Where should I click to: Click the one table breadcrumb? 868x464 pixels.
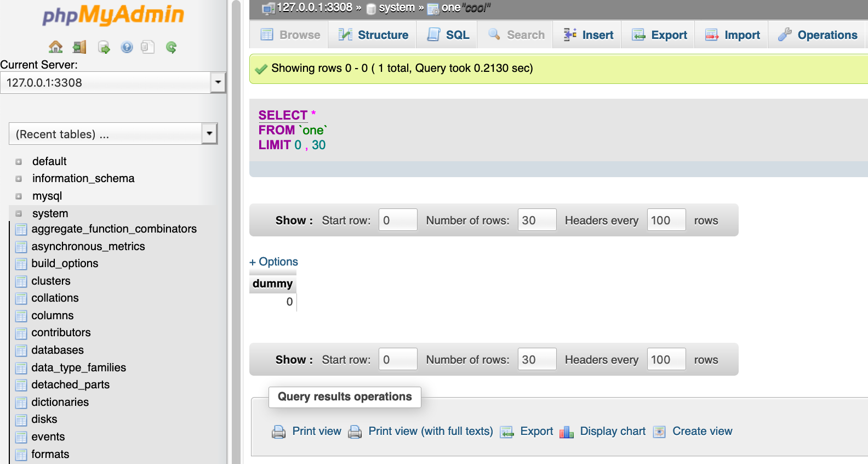pyautogui.click(x=451, y=8)
